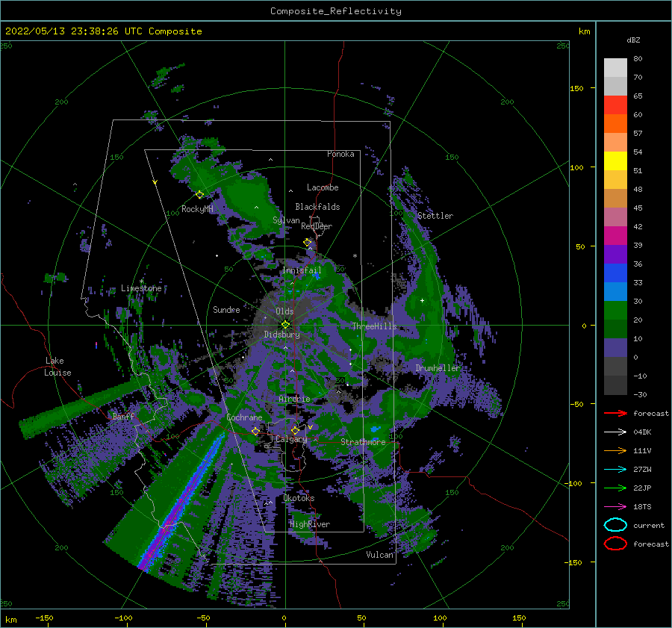Click the green 22JP arrow icon

pos(615,488)
